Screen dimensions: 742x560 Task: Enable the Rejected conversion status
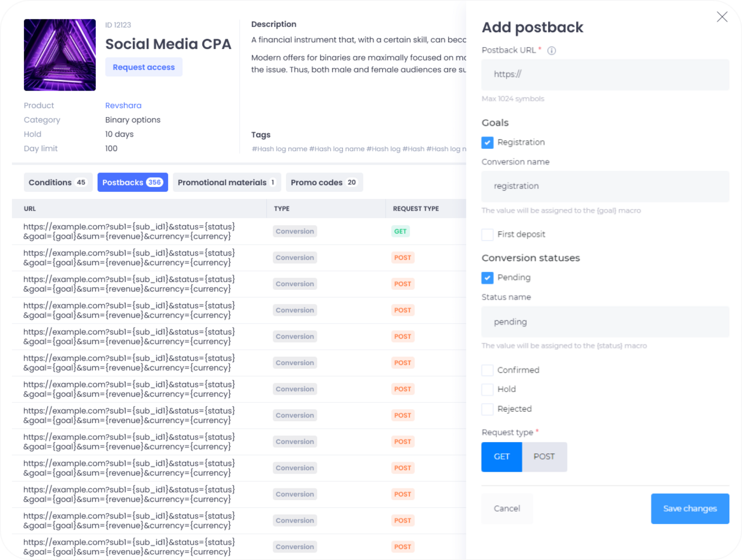point(487,409)
